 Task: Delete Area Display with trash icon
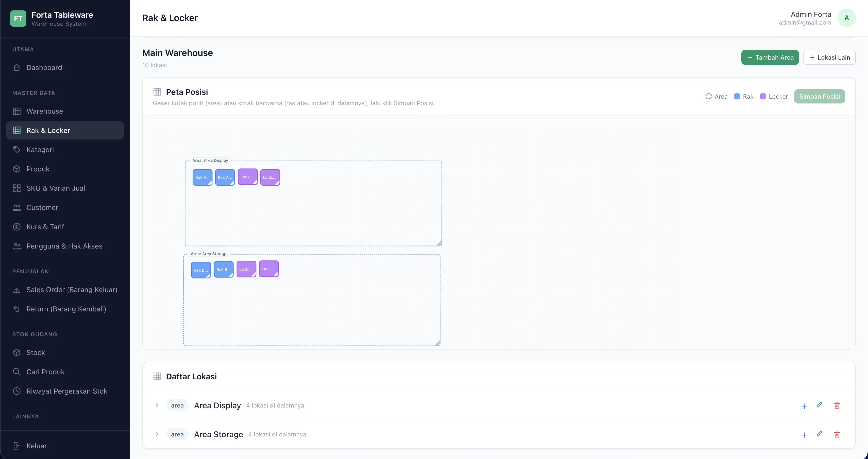point(837,405)
